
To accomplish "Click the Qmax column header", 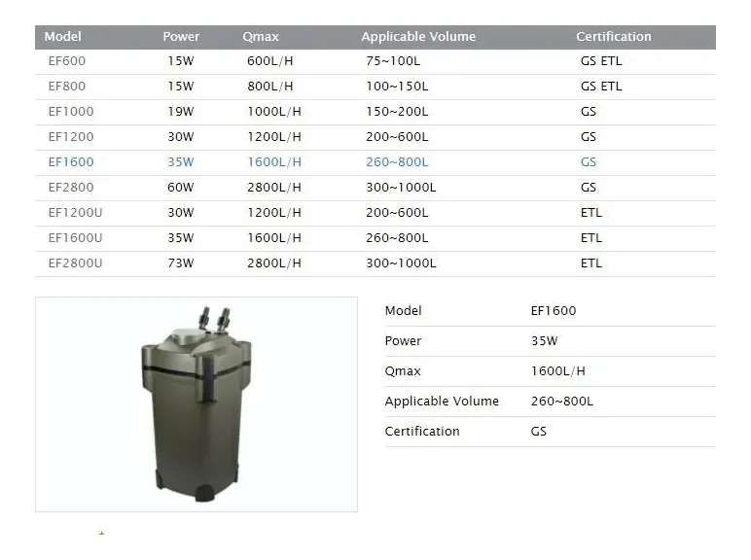I will tap(261, 37).
